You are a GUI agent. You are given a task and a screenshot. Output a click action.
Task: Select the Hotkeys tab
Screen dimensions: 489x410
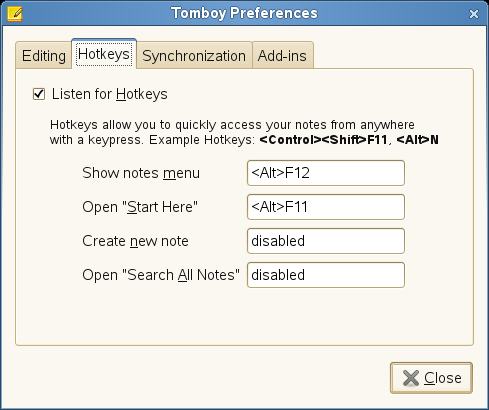pyautogui.click(x=104, y=54)
